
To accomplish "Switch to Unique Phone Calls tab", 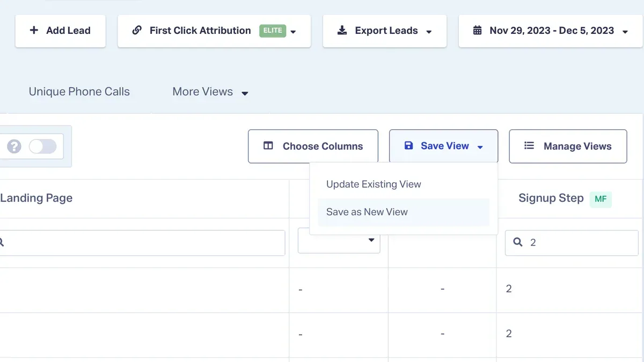I will tap(79, 92).
